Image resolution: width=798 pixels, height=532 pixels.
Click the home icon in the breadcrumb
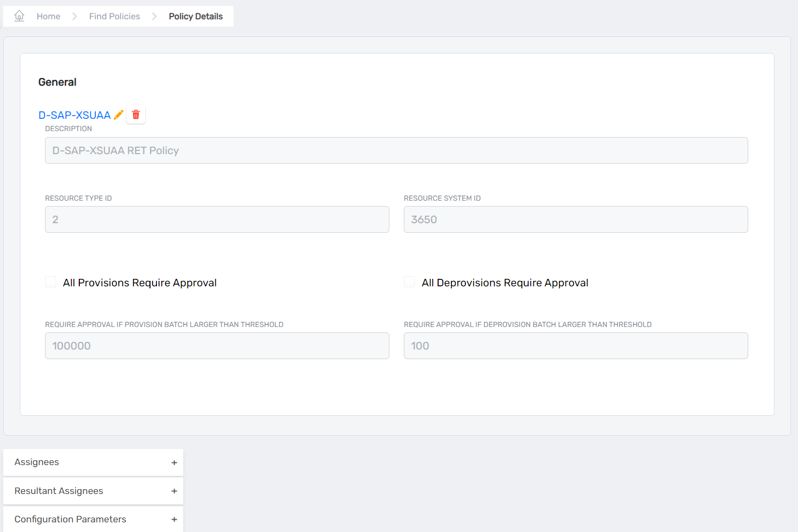pyautogui.click(x=19, y=16)
